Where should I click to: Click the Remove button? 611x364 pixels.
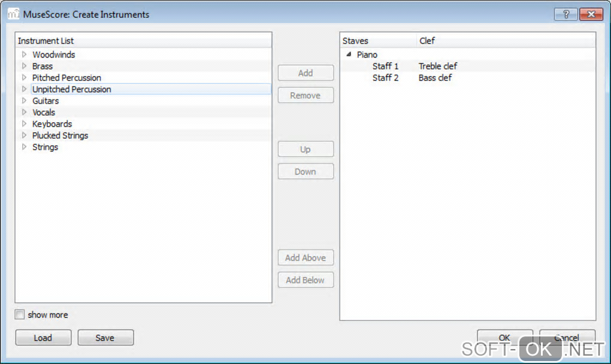click(305, 95)
